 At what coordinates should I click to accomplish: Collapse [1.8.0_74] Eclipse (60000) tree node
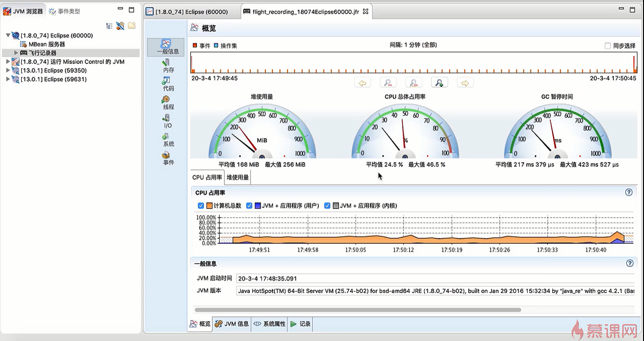(8, 35)
